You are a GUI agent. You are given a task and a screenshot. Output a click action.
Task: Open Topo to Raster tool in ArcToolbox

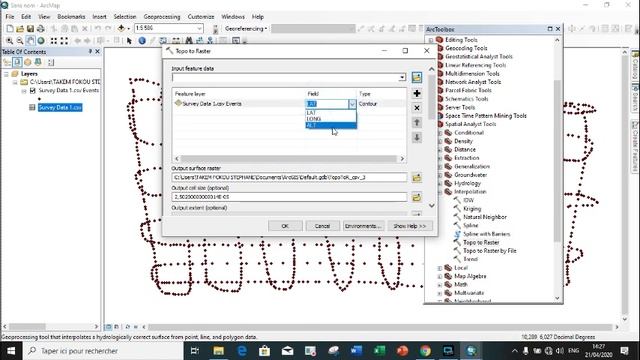coord(481,242)
